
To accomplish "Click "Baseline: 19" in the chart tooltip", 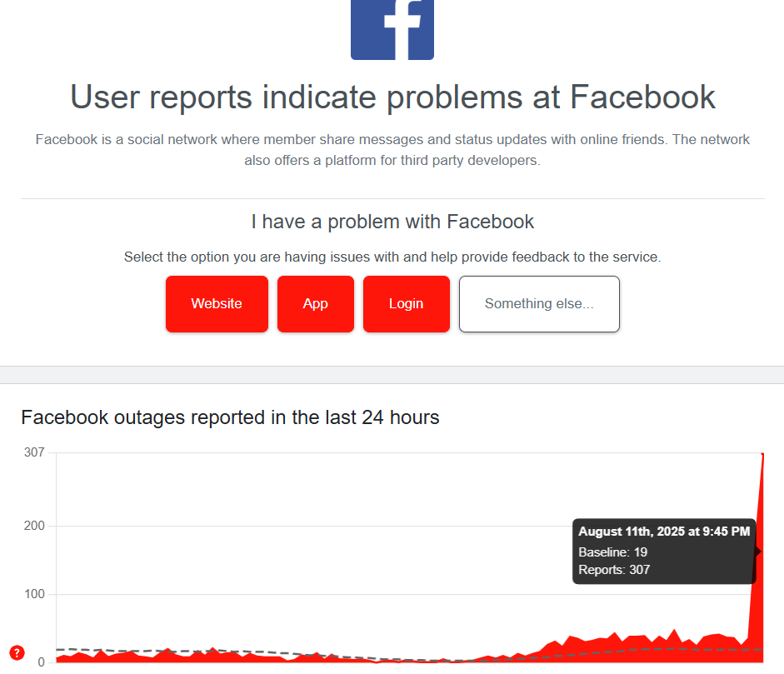I will (612, 552).
